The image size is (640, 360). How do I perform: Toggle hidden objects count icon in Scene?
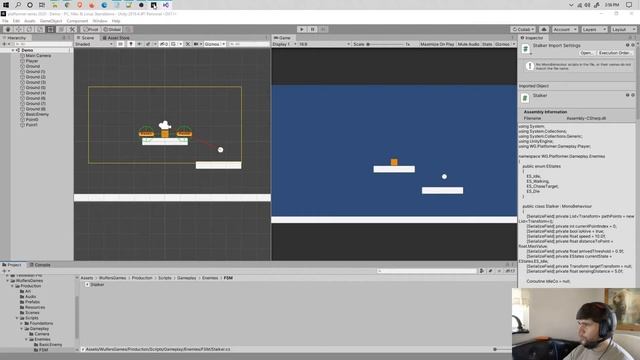164,44
